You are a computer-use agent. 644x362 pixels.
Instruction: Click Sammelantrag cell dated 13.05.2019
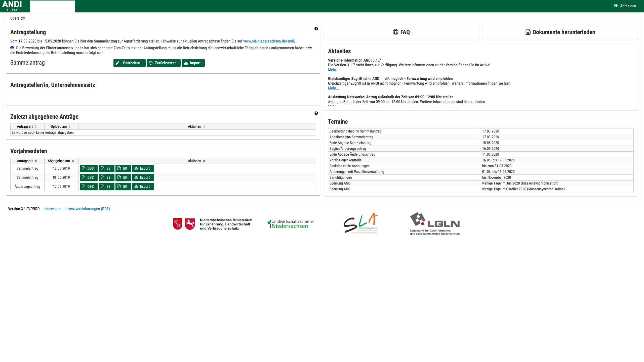(x=27, y=168)
